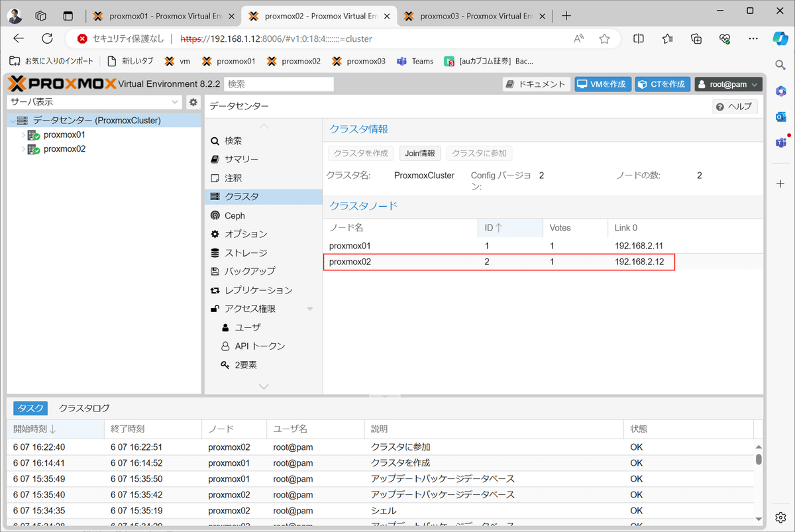This screenshot has width=795, height=532.
Task: Open the Proxmox logo home link
Action: [62, 84]
